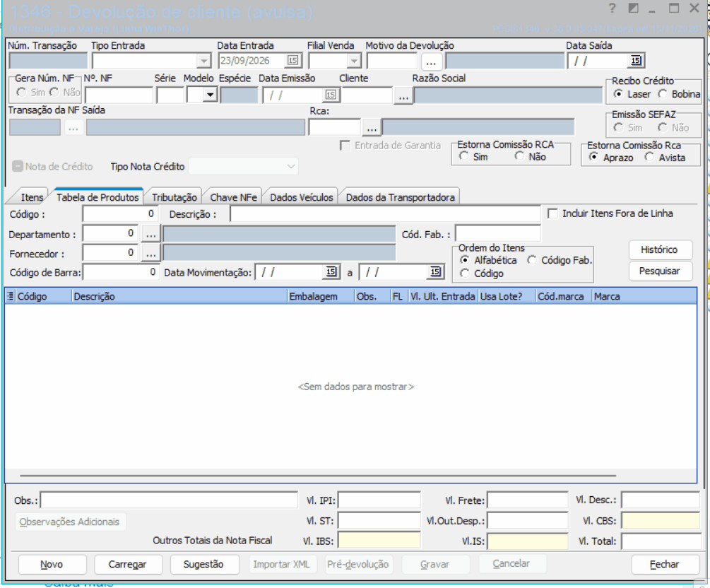Switch to the Itens tab
This screenshot has width=710, height=588.
pos(32,197)
